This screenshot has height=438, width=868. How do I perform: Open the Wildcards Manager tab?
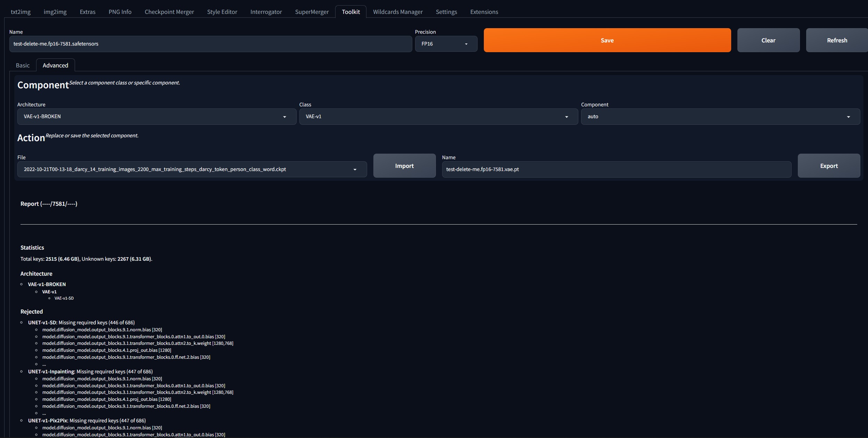tap(397, 11)
